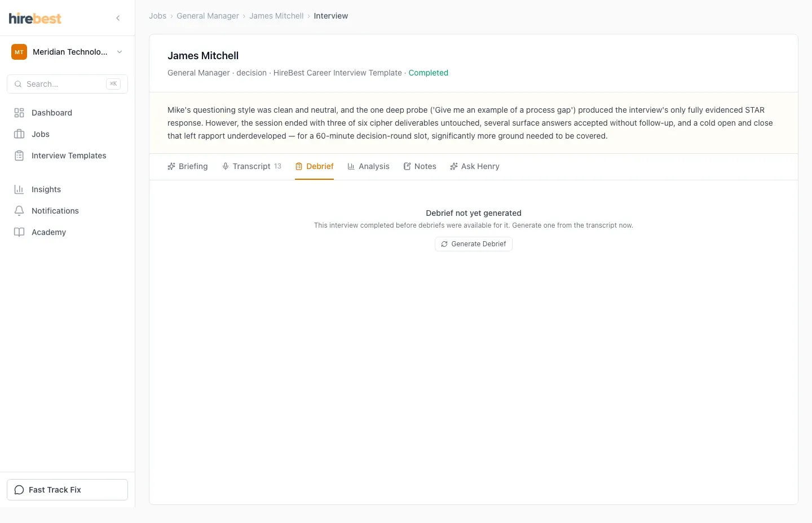Click the ⌘K shortcut badge
The image size is (812, 523).
point(113,84)
